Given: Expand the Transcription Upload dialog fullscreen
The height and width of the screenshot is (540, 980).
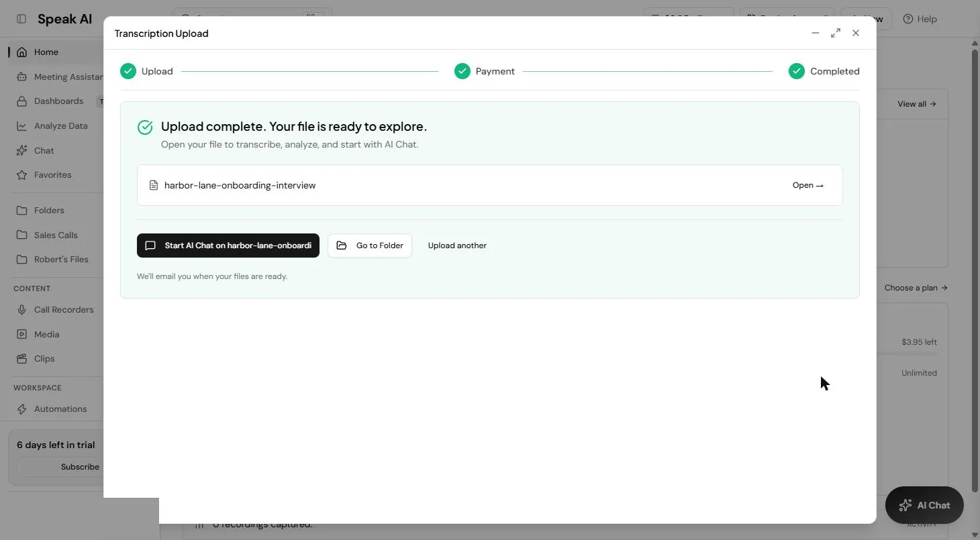Looking at the screenshot, I should coord(836,33).
